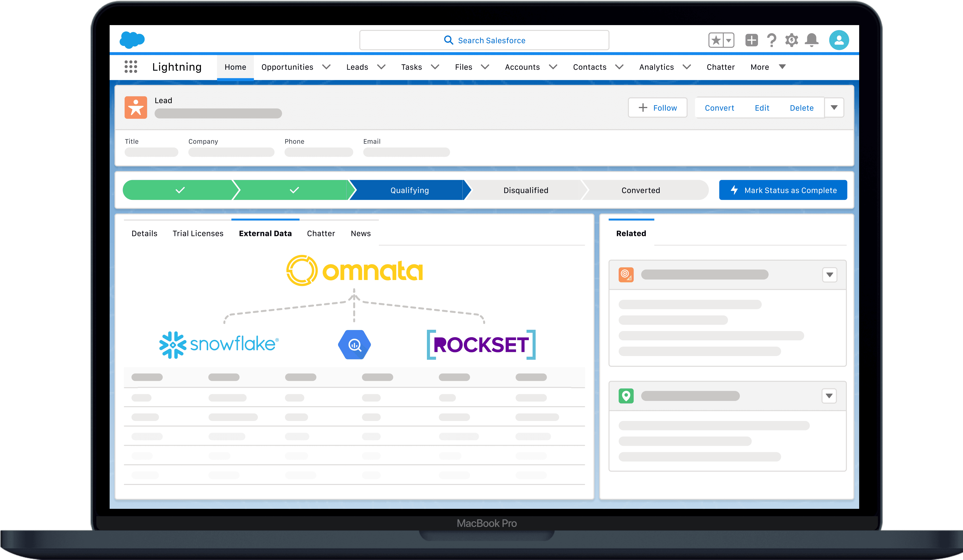
Task: Open the Setup gear icon
Action: [791, 40]
